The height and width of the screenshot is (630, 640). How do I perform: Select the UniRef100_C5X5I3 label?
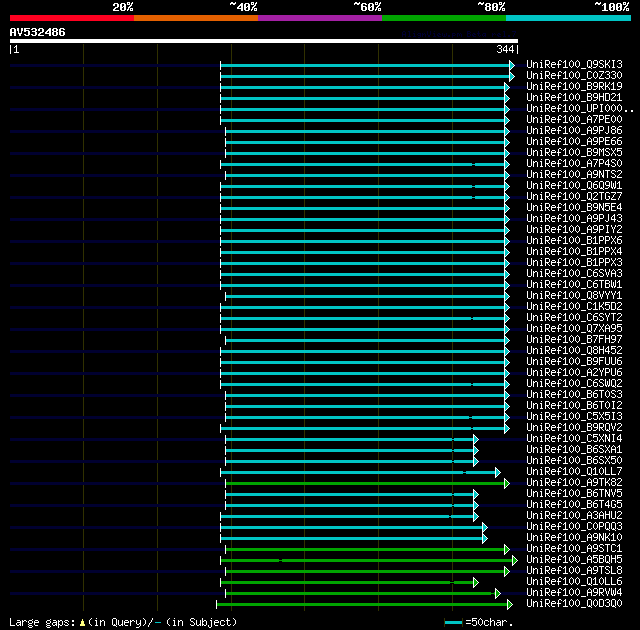click(x=574, y=417)
